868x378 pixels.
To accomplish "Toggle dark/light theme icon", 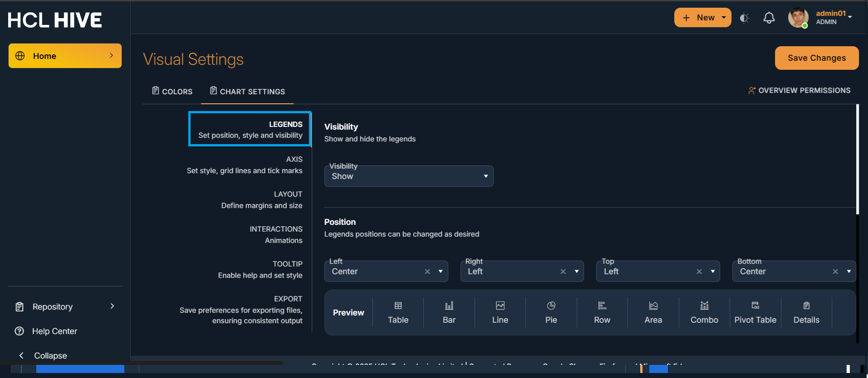I will tap(744, 18).
